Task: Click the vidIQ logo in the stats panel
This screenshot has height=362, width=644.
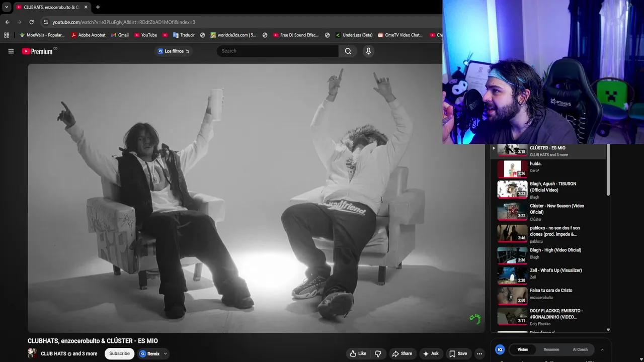Action: point(500,349)
